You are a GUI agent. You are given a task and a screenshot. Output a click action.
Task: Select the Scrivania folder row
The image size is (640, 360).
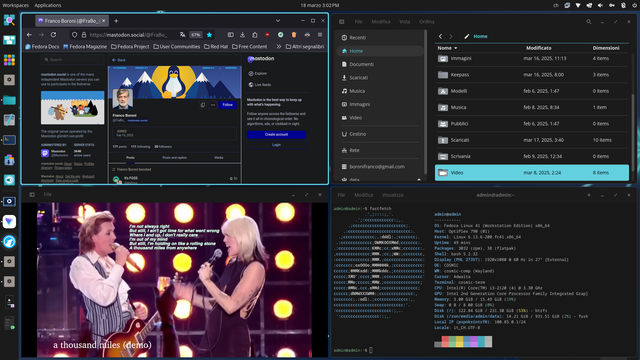tap(532, 156)
